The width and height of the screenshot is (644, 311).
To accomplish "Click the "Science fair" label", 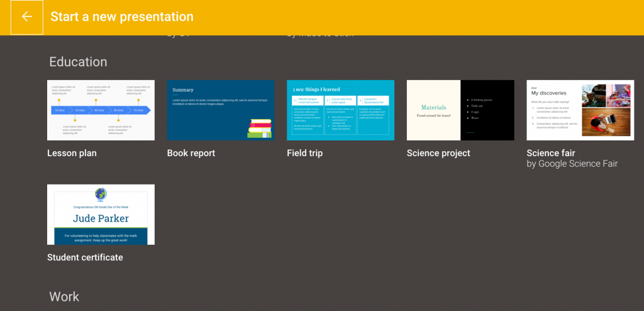I will pos(551,154).
